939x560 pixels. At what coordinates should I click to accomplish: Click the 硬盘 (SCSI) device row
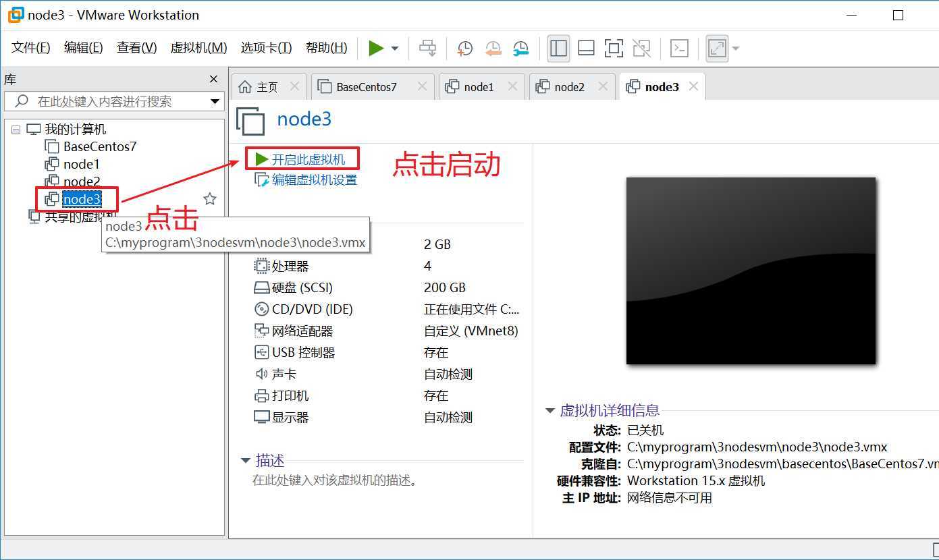point(385,287)
